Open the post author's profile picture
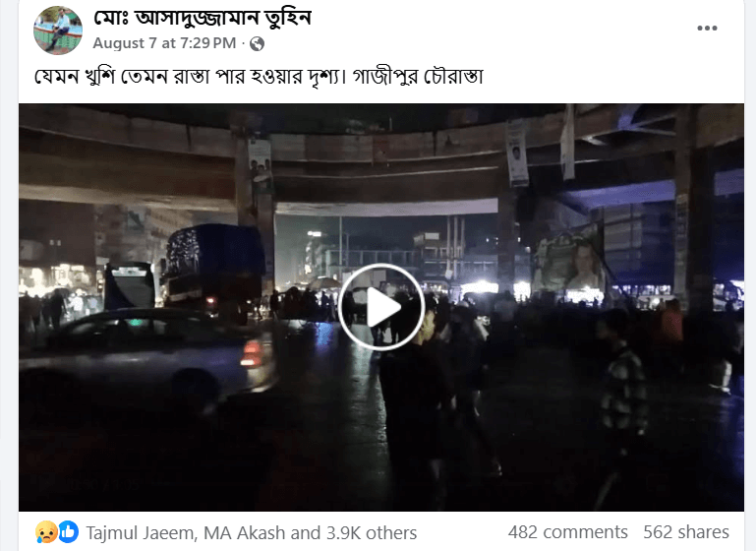 click(x=58, y=31)
